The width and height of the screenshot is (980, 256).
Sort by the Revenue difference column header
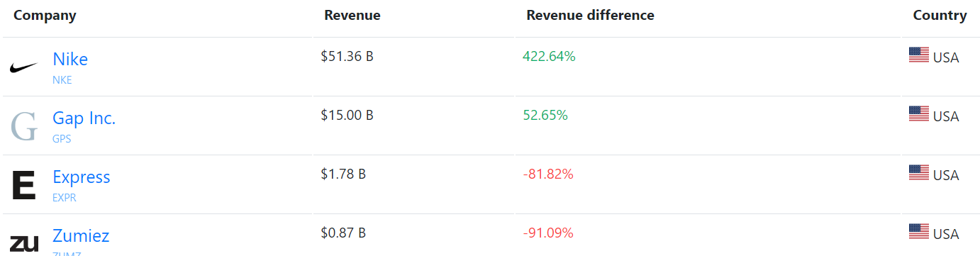coord(591,16)
